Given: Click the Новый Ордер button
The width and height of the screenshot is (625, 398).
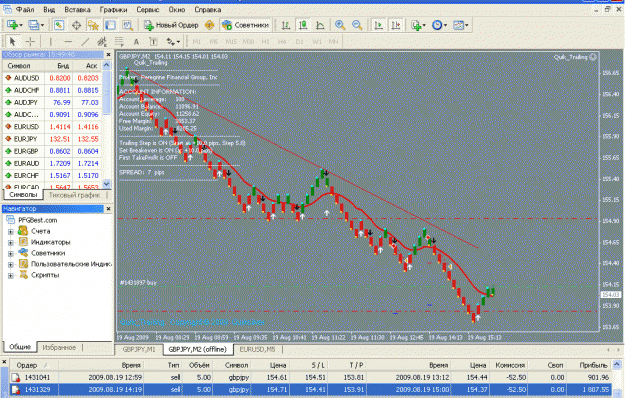Looking at the screenshot, I should (171, 25).
